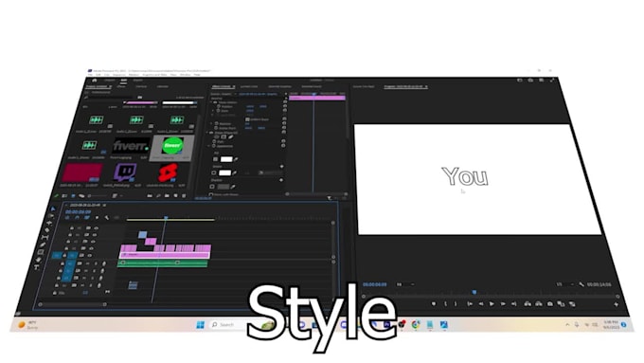The height and width of the screenshot is (363, 644).
Task: Open the File menu
Action: click(x=90, y=75)
